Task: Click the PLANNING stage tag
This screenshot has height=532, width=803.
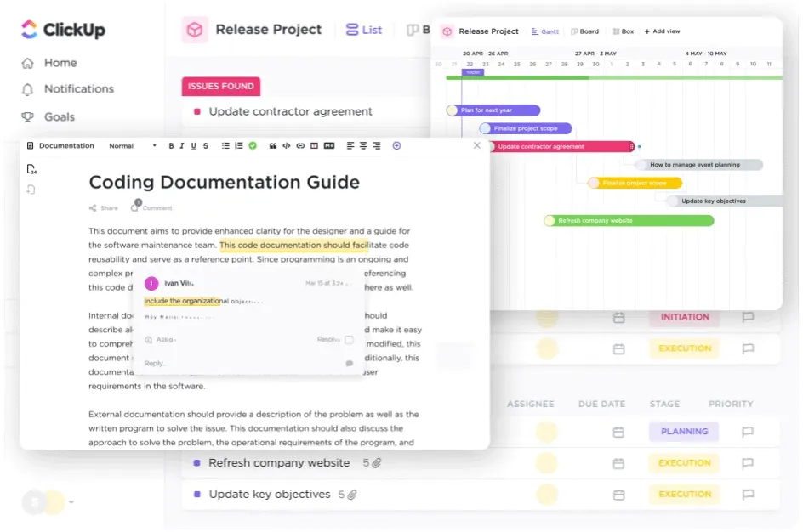Action: pos(684,432)
